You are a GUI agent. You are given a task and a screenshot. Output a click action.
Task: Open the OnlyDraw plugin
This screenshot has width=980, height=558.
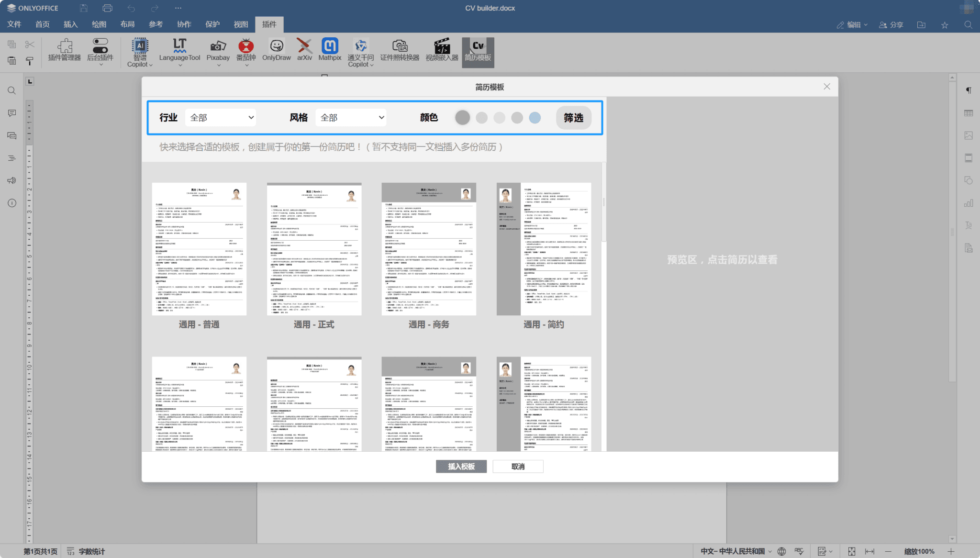(276, 50)
